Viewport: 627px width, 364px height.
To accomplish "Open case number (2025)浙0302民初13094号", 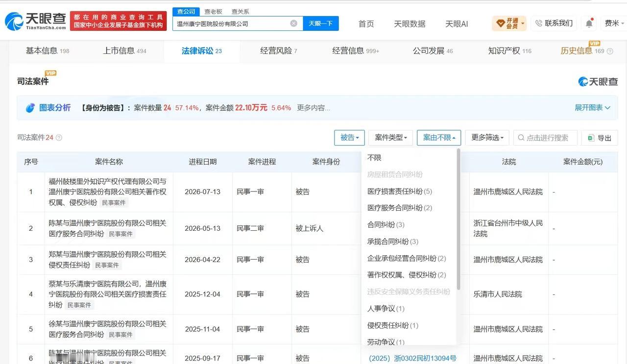I will (x=412, y=358).
